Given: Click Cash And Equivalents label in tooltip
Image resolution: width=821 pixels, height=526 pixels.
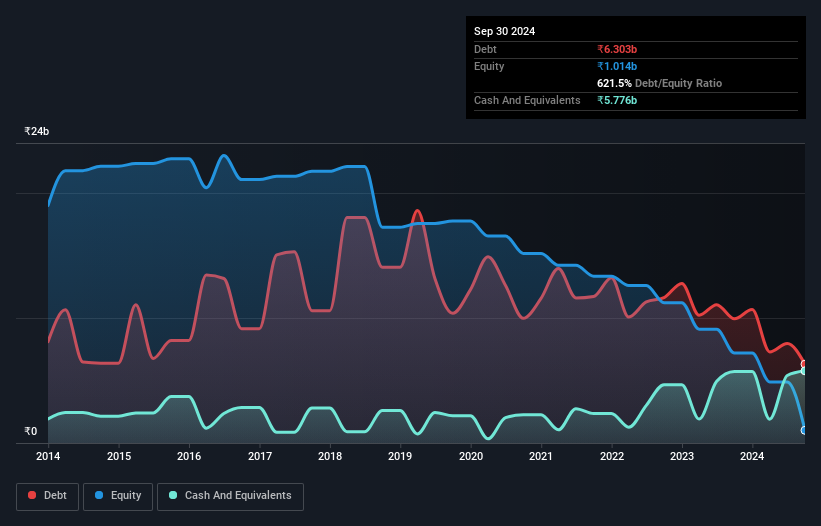Looking at the screenshot, I should pyautogui.click(x=527, y=100).
